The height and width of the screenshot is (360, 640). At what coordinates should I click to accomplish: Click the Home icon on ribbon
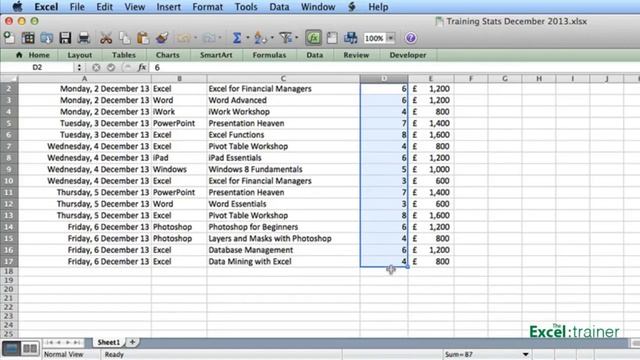[x=19, y=55]
